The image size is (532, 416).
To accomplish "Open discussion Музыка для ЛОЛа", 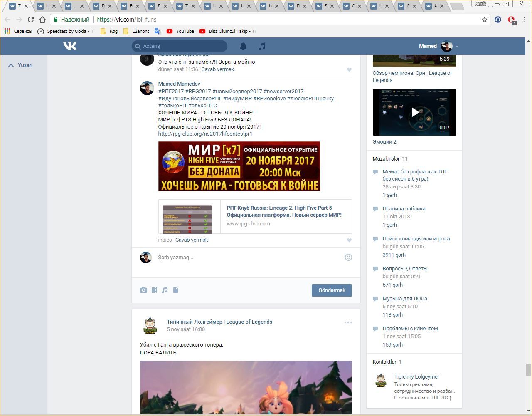I will pos(405,299).
